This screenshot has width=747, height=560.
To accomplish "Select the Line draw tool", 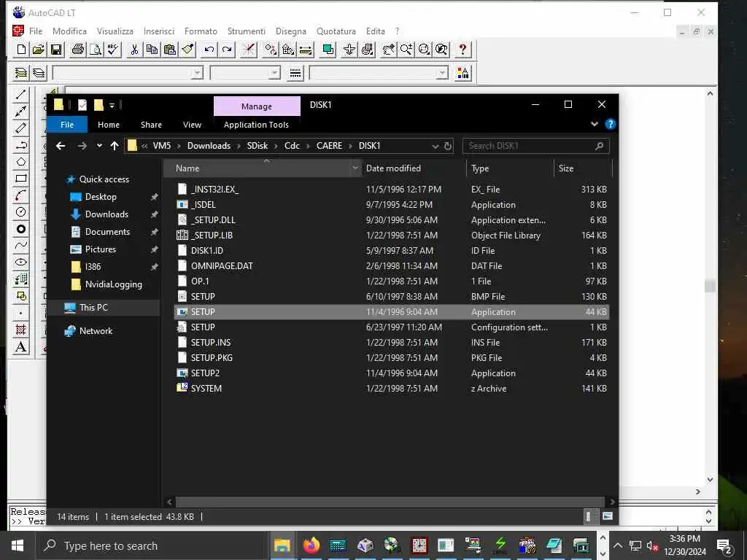I will [21, 95].
